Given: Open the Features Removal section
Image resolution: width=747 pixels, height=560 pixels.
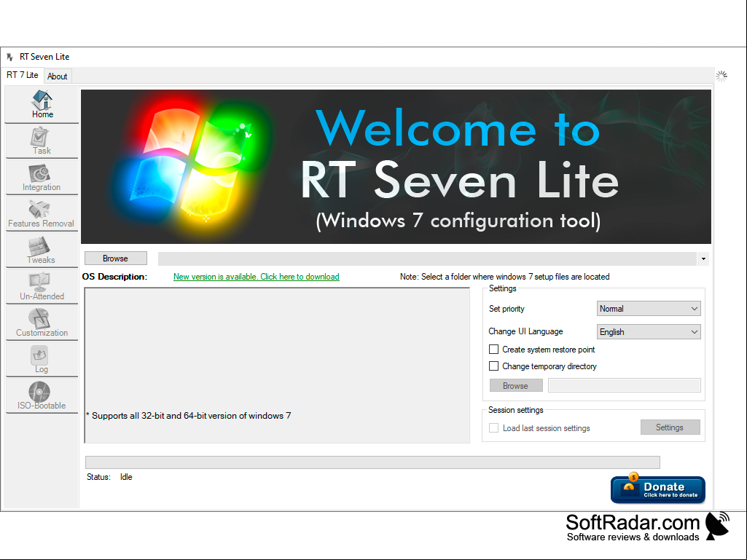Looking at the screenshot, I should click(42, 214).
